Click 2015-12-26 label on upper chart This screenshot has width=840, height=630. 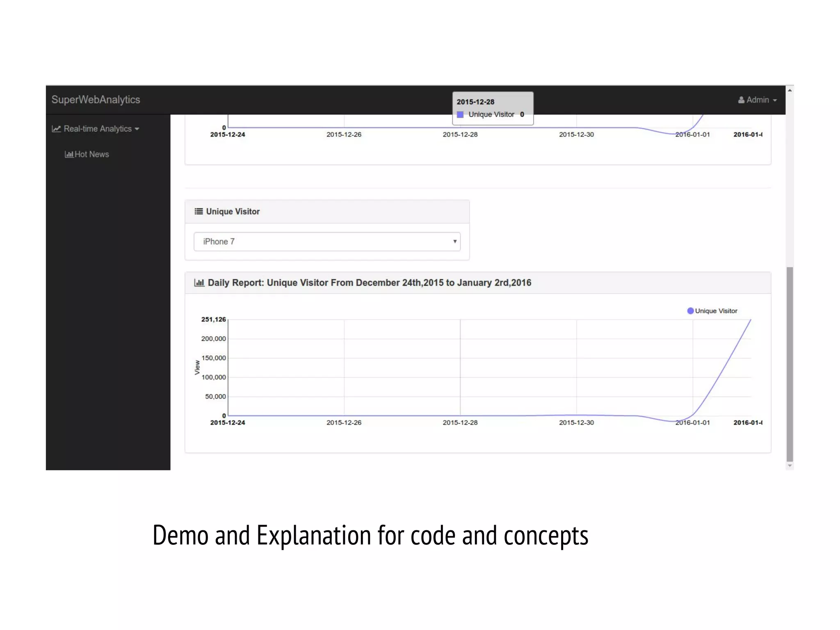point(344,135)
